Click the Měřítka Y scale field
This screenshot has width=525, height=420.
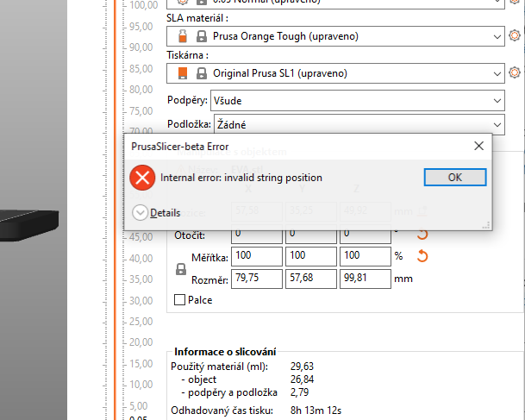[311, 256]
